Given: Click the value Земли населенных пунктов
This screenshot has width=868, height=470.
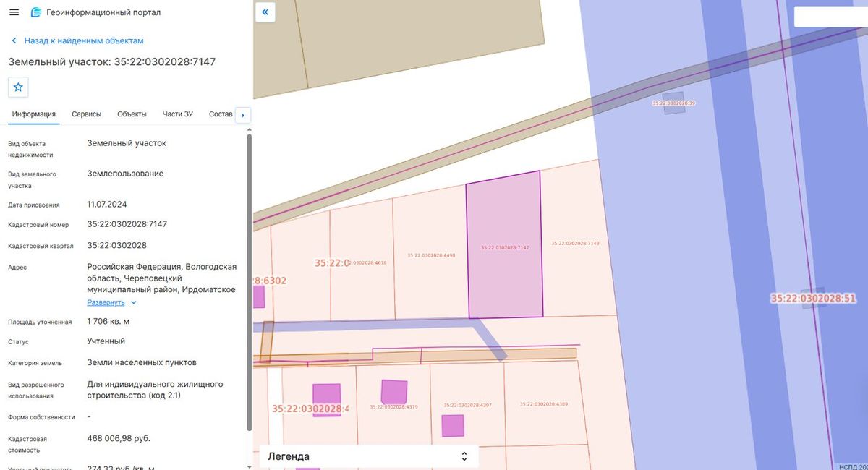Looking at the screenshot, I should tap(142, 362).
